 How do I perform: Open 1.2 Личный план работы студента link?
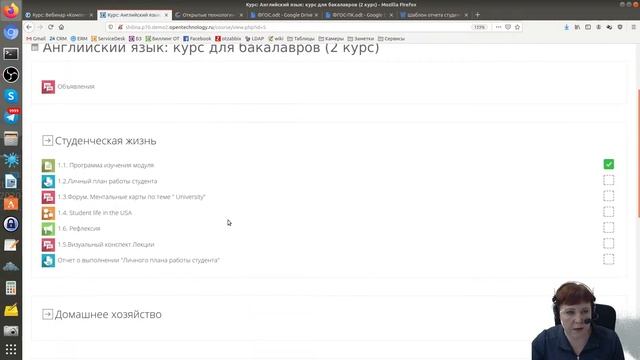107,181
